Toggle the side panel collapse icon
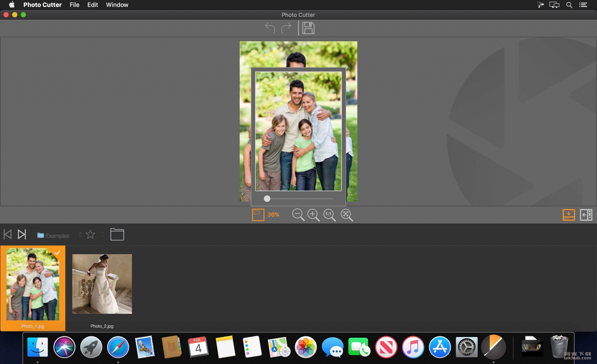Viewport: 597px width, 364px height. pos(586,215)
